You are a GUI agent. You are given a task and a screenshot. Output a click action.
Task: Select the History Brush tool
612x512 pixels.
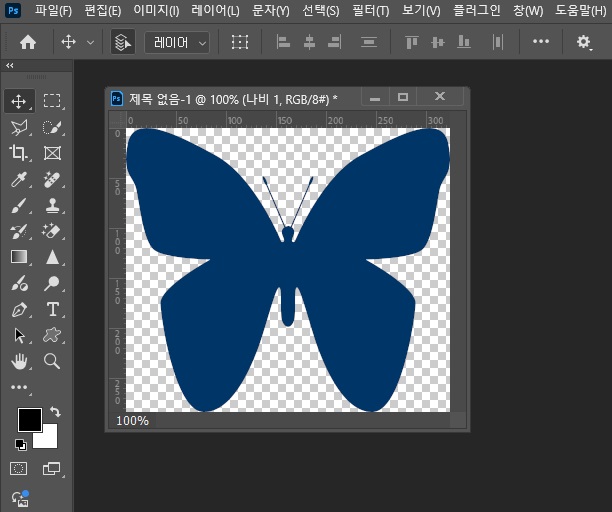pos(19,231)
